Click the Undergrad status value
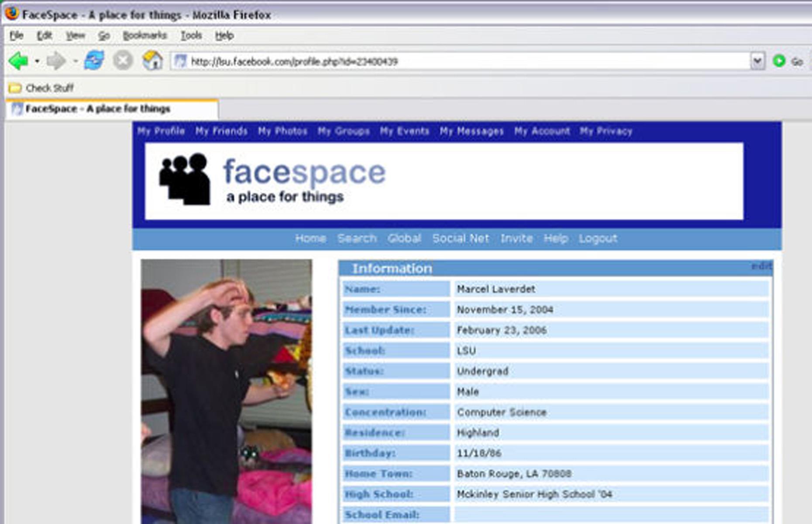This screenshot has width=812, height=524. coord(482,371)
